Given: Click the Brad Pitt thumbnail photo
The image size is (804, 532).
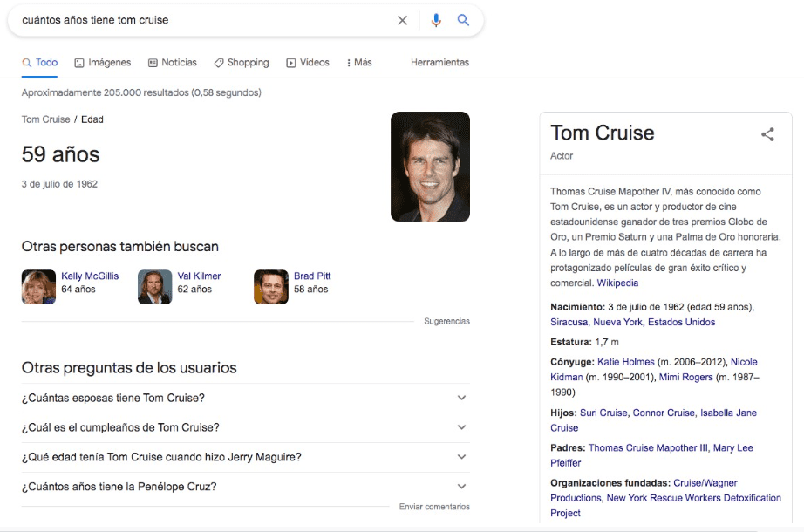Looking at the screenshot, I should (x=270, y=287).
